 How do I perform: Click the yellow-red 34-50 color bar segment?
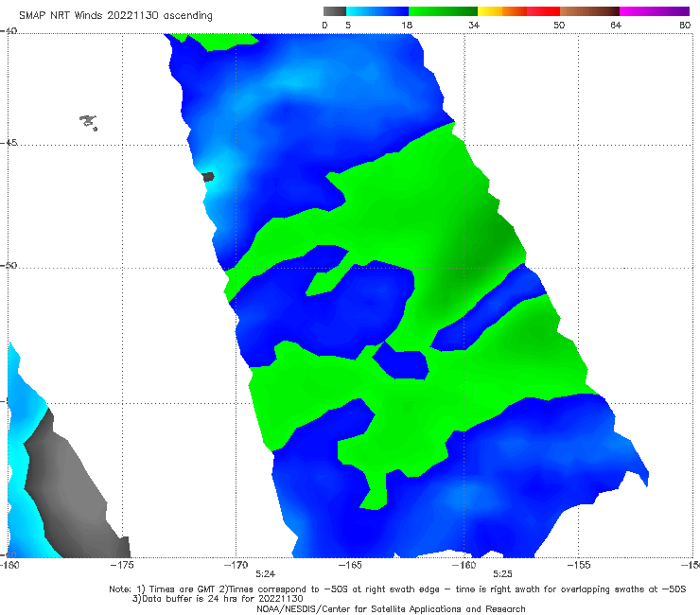[x=518, y=11]
